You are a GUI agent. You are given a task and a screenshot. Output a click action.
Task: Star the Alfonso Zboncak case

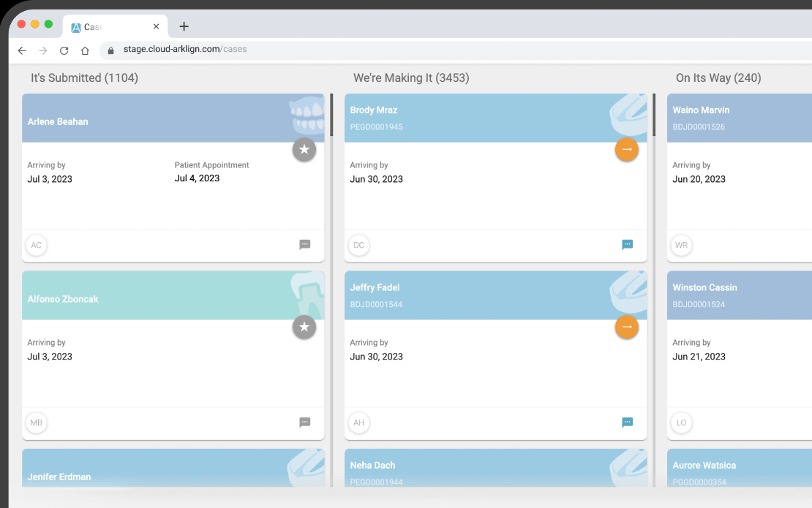click(x=304, y=327)
